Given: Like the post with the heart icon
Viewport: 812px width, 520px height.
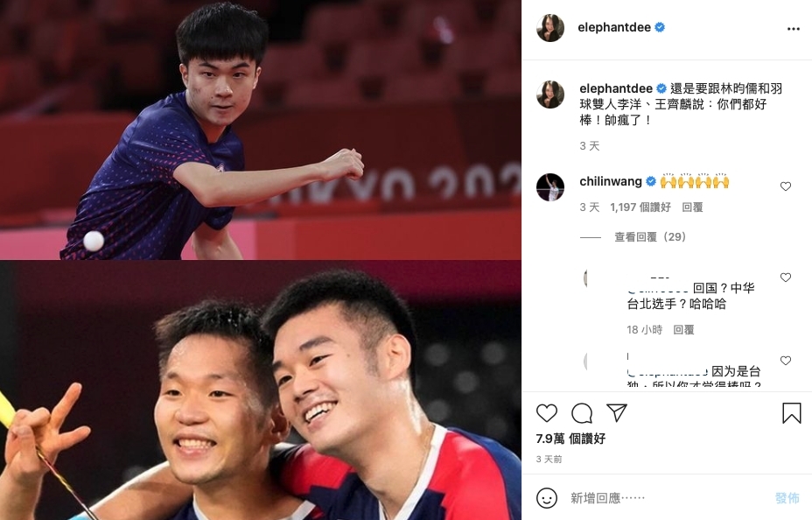Looking at the screenshot, I should 546,413.
